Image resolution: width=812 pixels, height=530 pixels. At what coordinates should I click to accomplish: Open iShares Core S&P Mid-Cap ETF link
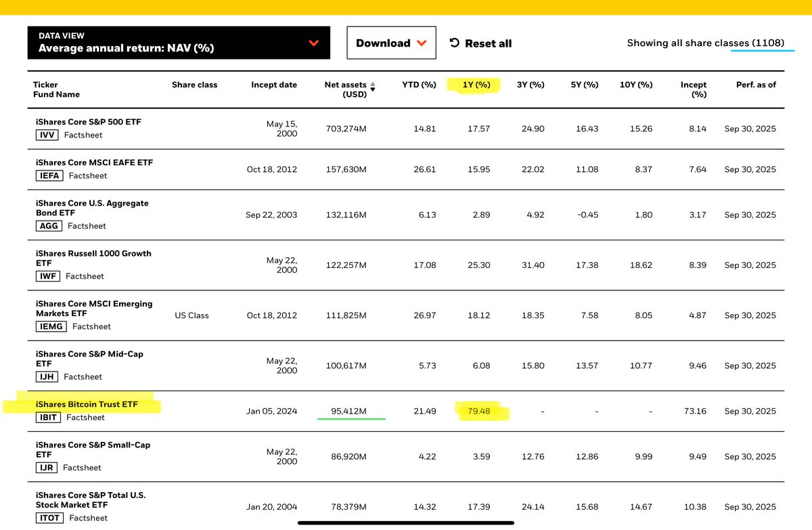[89, 358]
